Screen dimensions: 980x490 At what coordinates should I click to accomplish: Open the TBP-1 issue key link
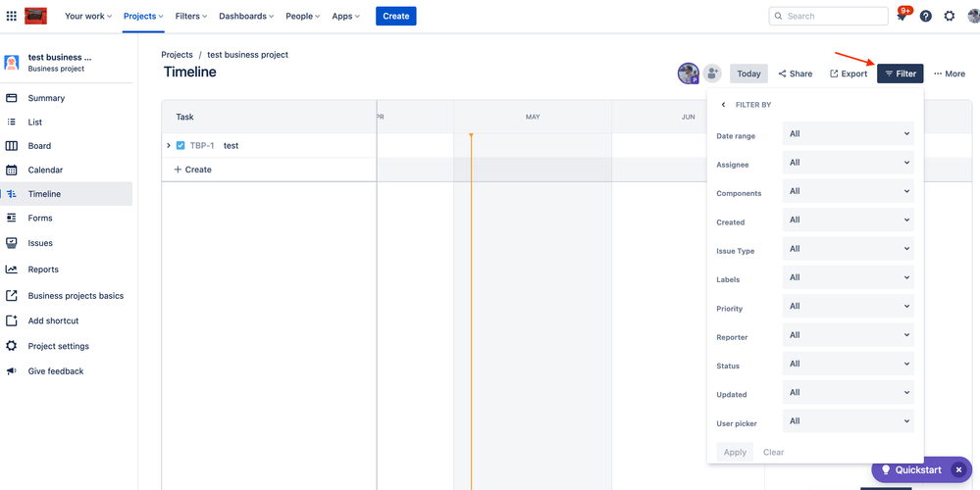[x=202, y=145]
